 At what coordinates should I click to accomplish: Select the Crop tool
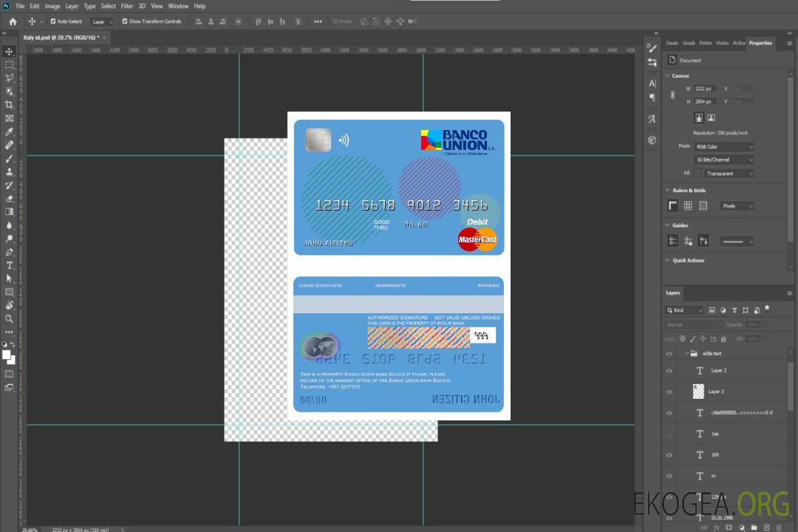click(9, 105)
